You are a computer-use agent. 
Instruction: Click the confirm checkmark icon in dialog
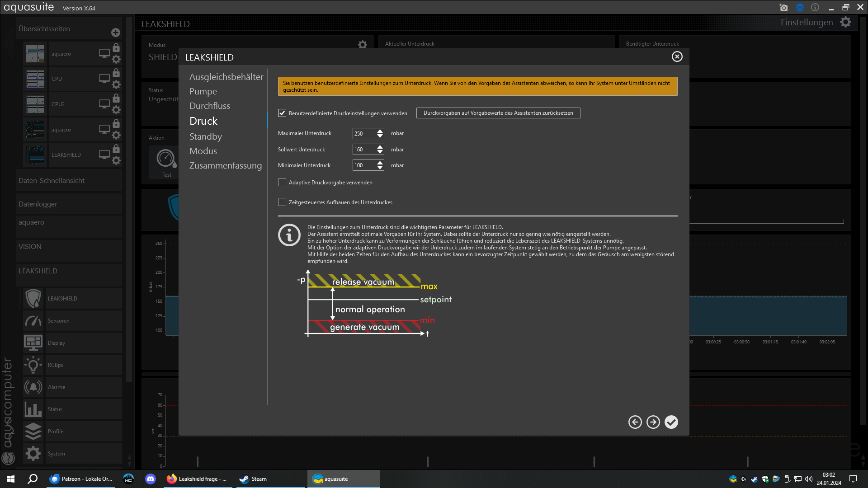(x=671, y=422)
